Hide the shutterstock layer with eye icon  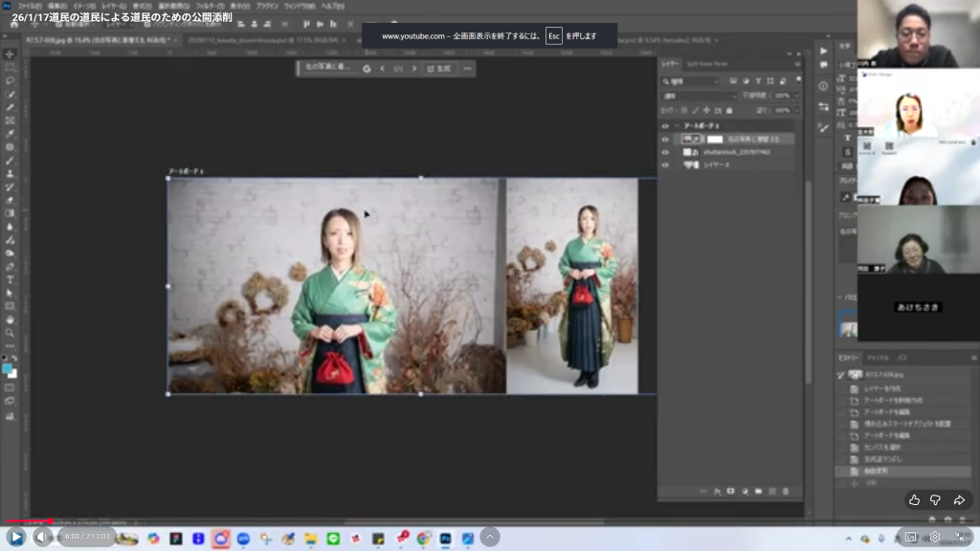(665, 152)
